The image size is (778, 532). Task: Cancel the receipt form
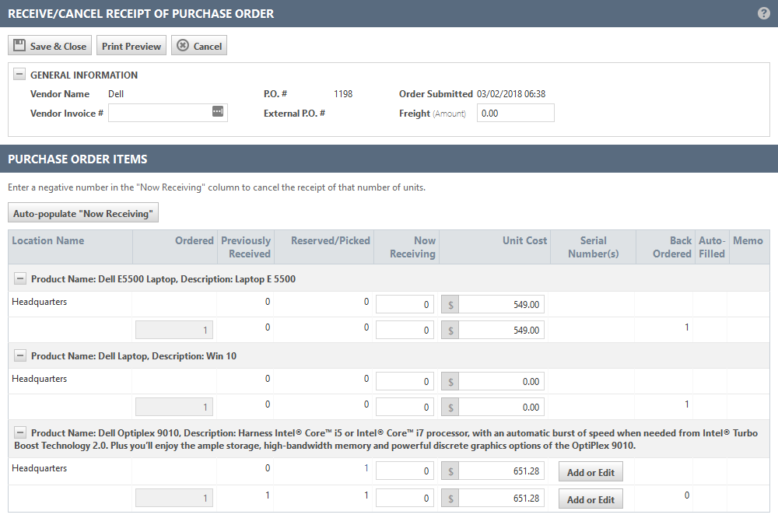(199, 46)
